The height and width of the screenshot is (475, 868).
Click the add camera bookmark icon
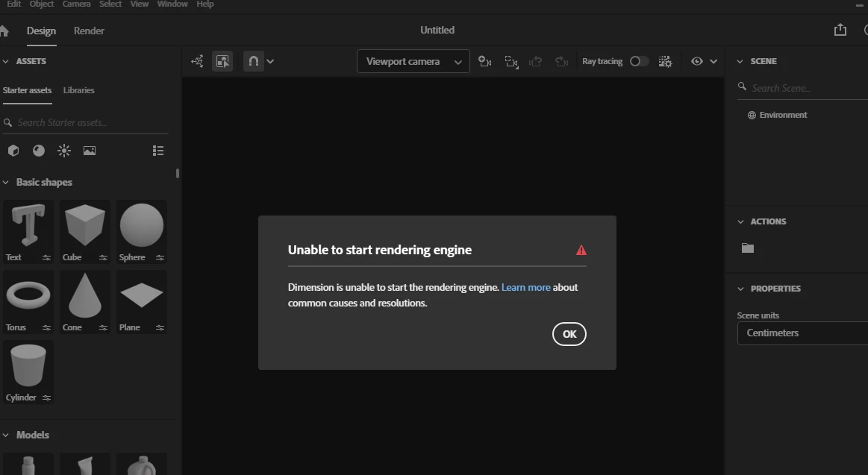(x=485, y=61)
